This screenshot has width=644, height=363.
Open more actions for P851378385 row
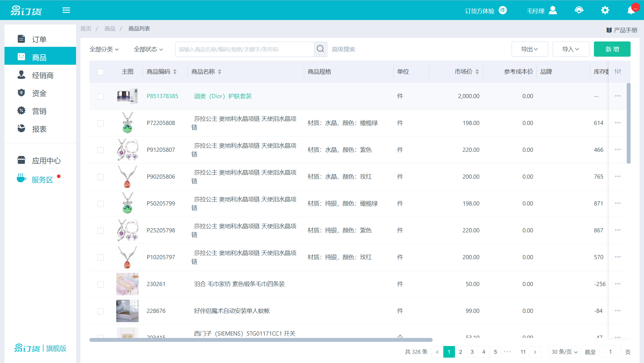tap(618, 96)
